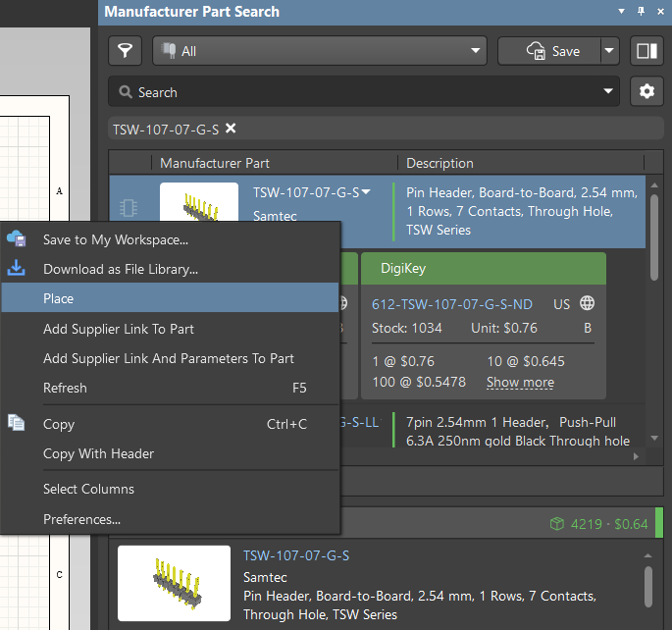Click Show more pricing link
The width and height of the screenshot is (672, 630).
pos(520,382)
